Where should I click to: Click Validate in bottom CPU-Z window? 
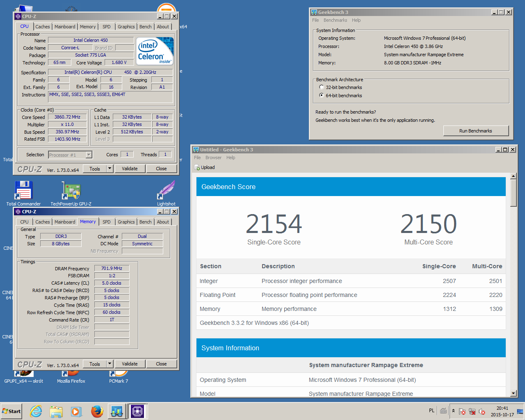tap(130, 364)
